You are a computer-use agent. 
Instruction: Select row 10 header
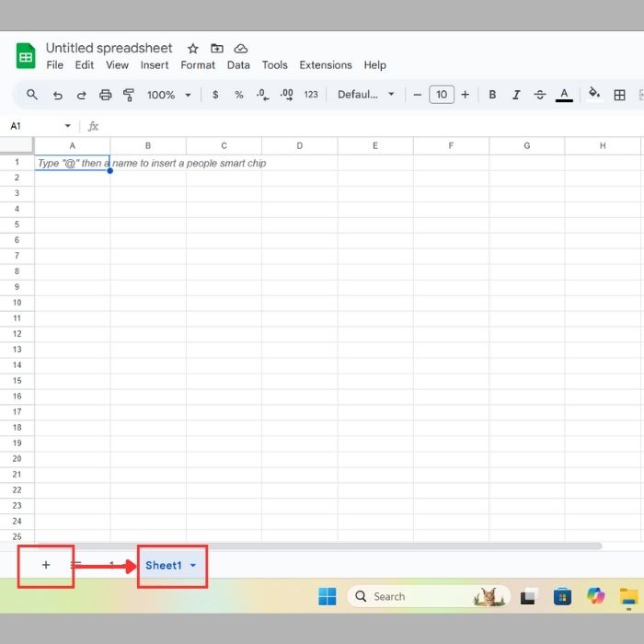17,303
